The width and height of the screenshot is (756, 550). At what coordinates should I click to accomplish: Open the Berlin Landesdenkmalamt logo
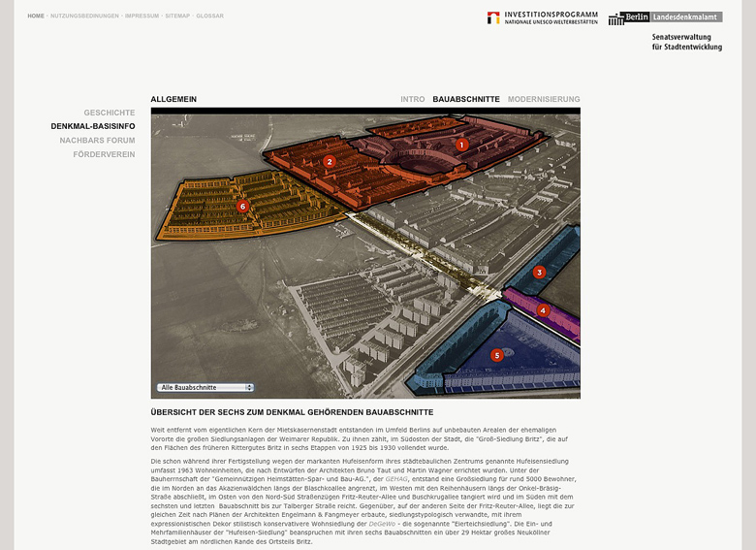[x=665, y=17]
